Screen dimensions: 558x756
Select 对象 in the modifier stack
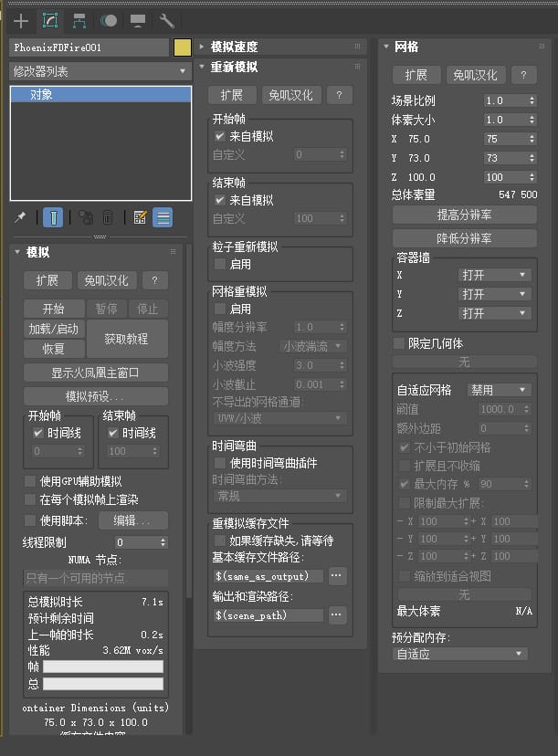(100, 95)
